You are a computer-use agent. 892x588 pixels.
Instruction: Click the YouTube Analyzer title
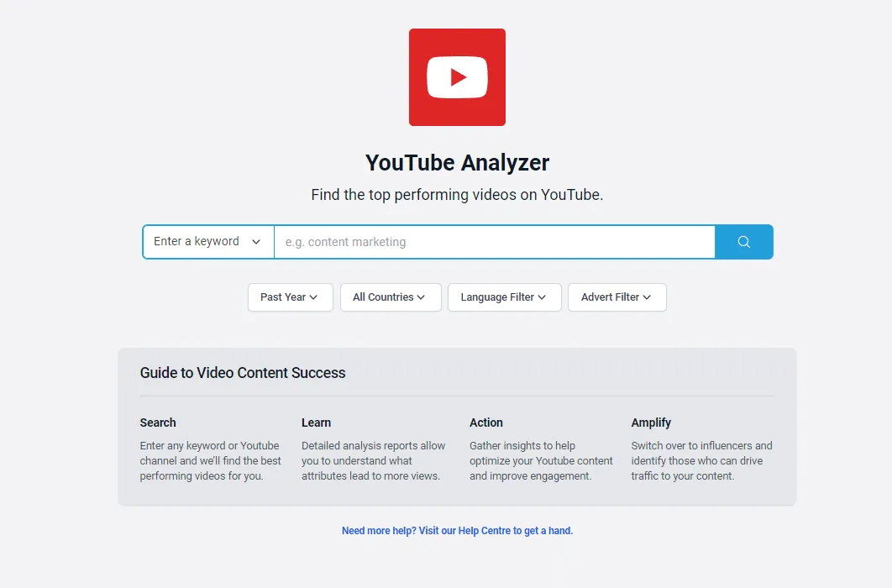457,162
